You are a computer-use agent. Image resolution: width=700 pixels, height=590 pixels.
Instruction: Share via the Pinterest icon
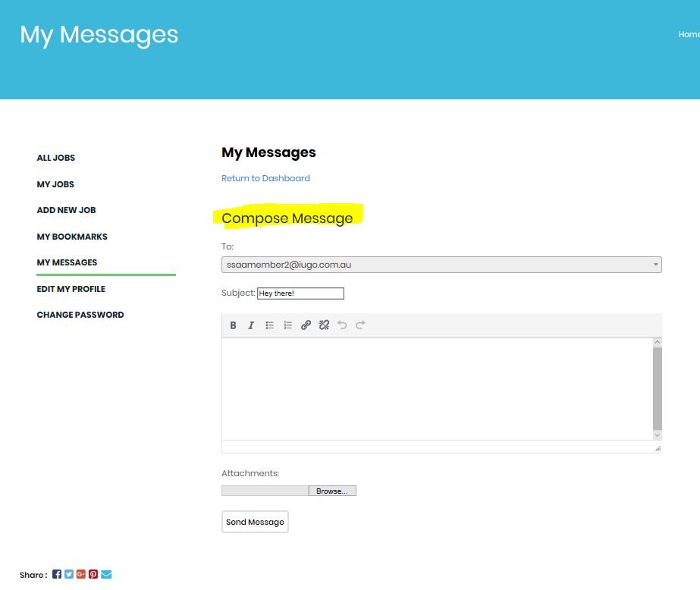[x=93, y=575]
